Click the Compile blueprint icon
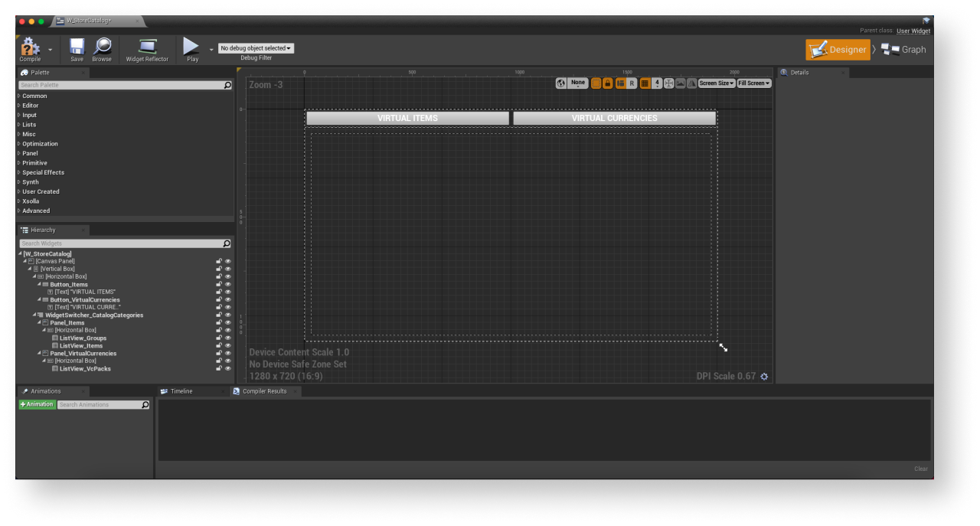This screenshot has height=526, width=980. (30, 47)
